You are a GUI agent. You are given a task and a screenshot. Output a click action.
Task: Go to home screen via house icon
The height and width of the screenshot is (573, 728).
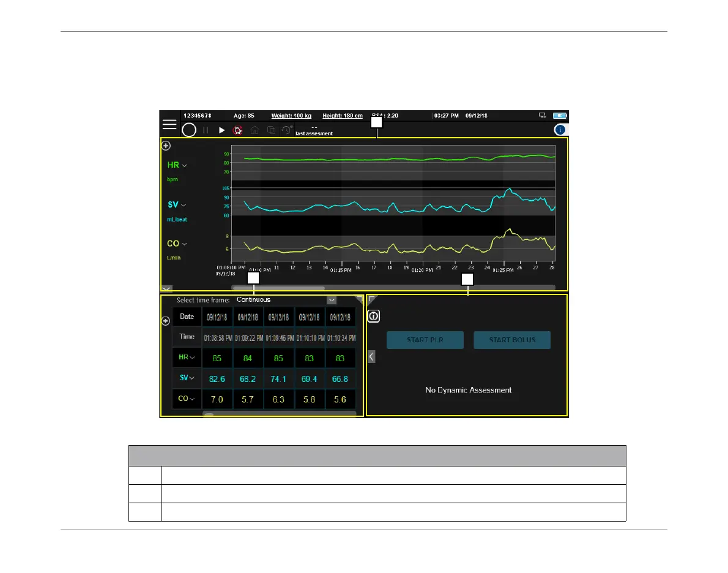click(254, 130)
